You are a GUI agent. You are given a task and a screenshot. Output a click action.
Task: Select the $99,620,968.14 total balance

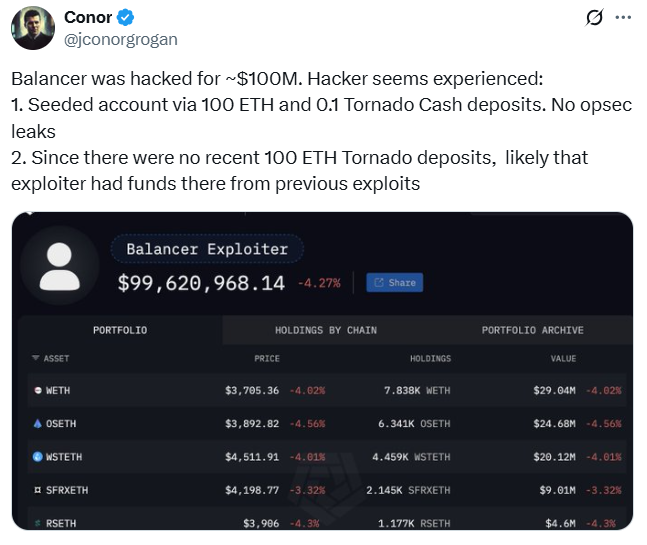coord(201,283)
